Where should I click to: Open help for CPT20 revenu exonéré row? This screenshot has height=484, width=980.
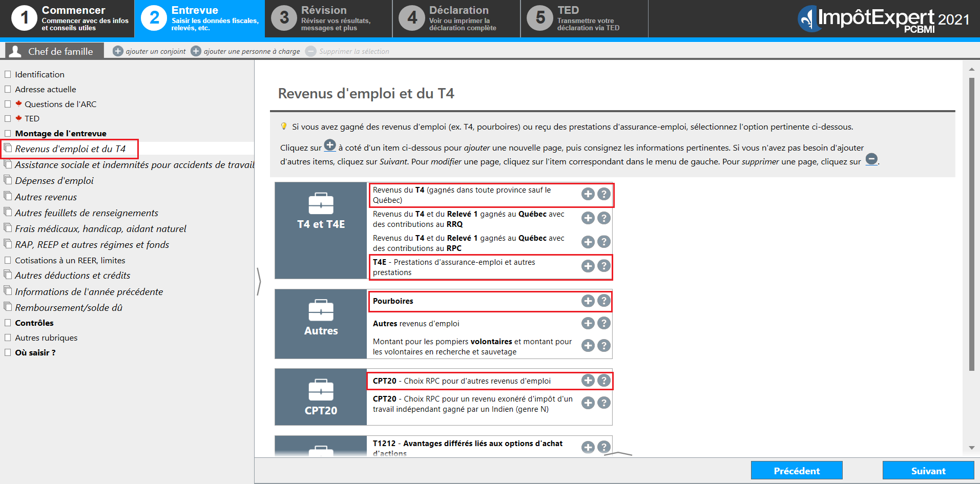[x=604, y=403]
